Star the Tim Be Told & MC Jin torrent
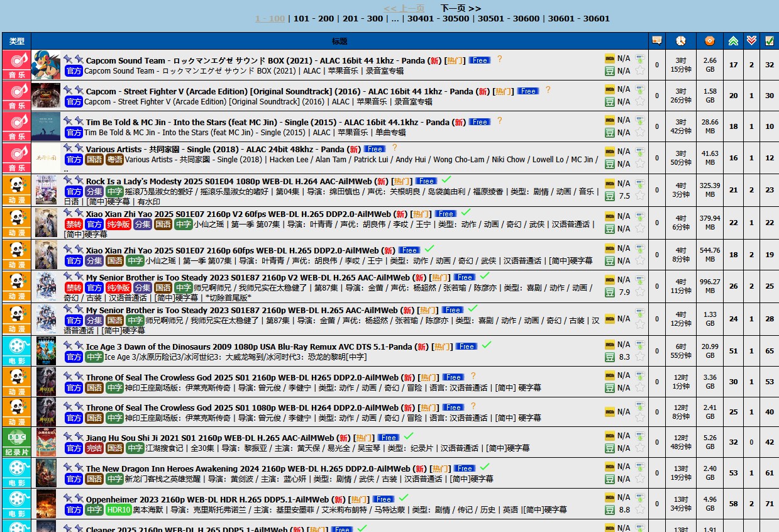 tap(640, 132)
